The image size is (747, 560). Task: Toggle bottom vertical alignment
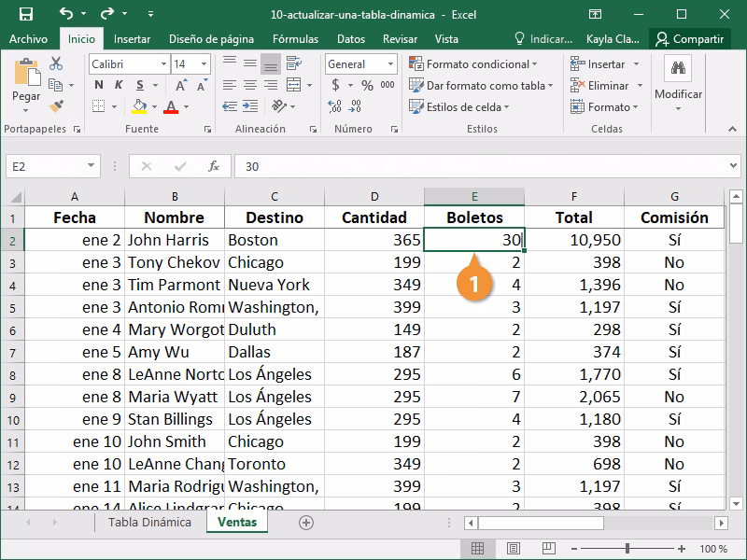[x=271, y=63]
